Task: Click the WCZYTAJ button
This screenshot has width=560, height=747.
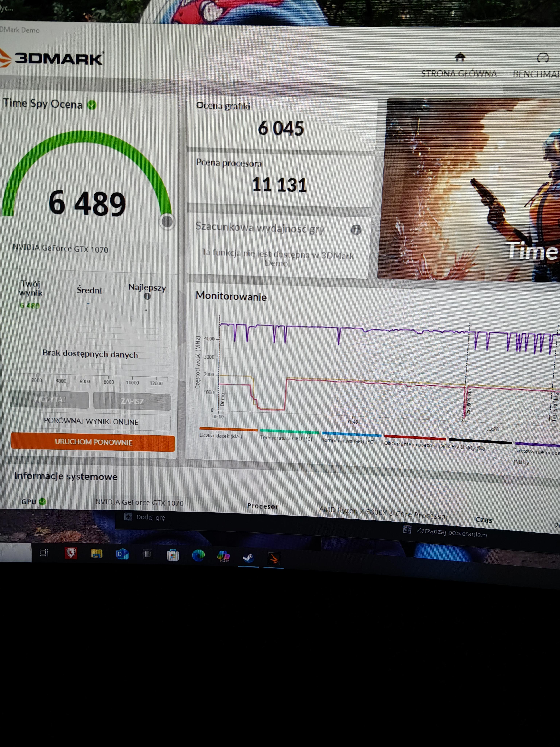Action: 49,400
